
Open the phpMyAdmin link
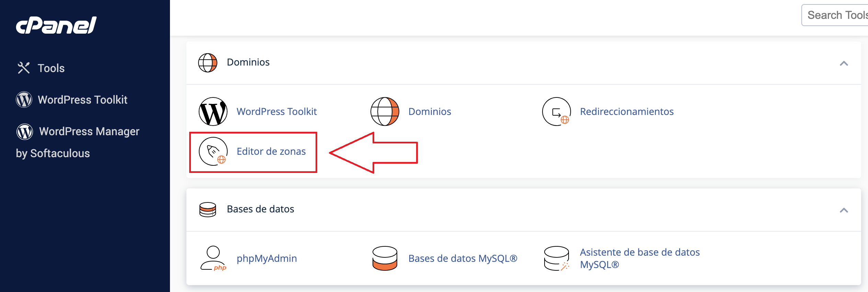[267, 258]
